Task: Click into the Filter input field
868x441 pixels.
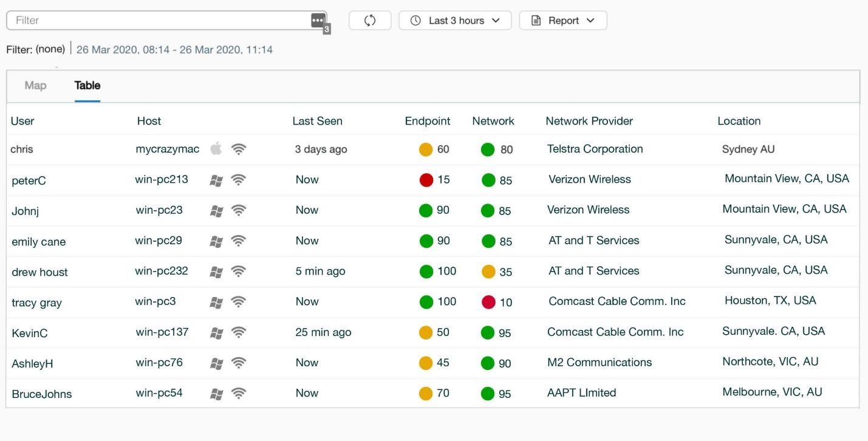Action: (x=158, y=21)
